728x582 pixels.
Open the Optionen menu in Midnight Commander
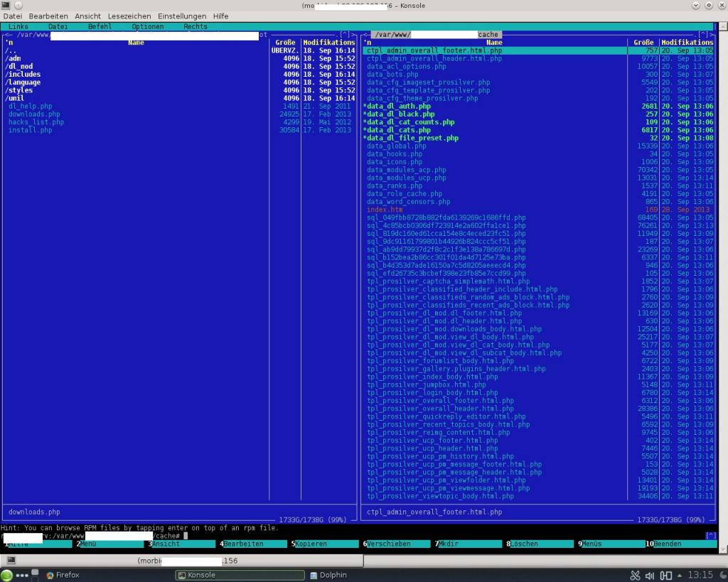click(147, 26)
